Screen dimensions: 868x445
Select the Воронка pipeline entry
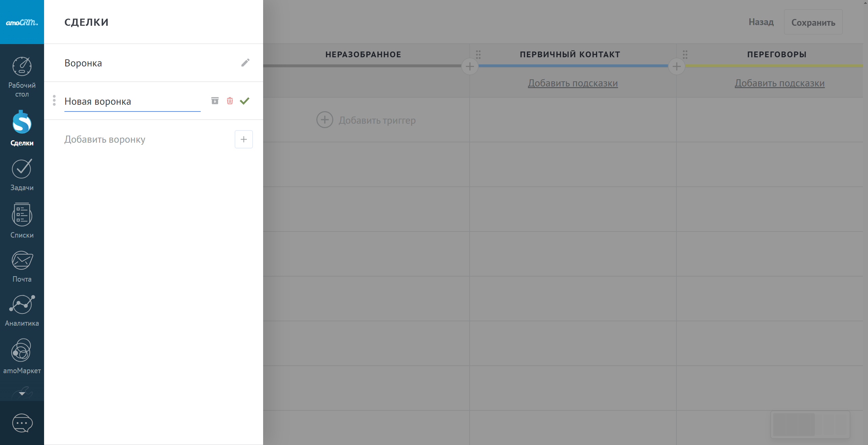click(x=83, y=63)
